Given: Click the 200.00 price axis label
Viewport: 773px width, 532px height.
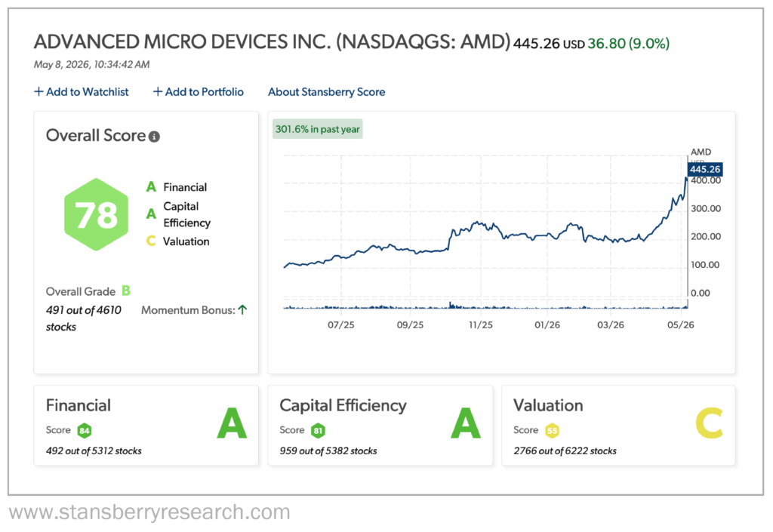Looking at the screenshot, I should [x=706, y=237].
